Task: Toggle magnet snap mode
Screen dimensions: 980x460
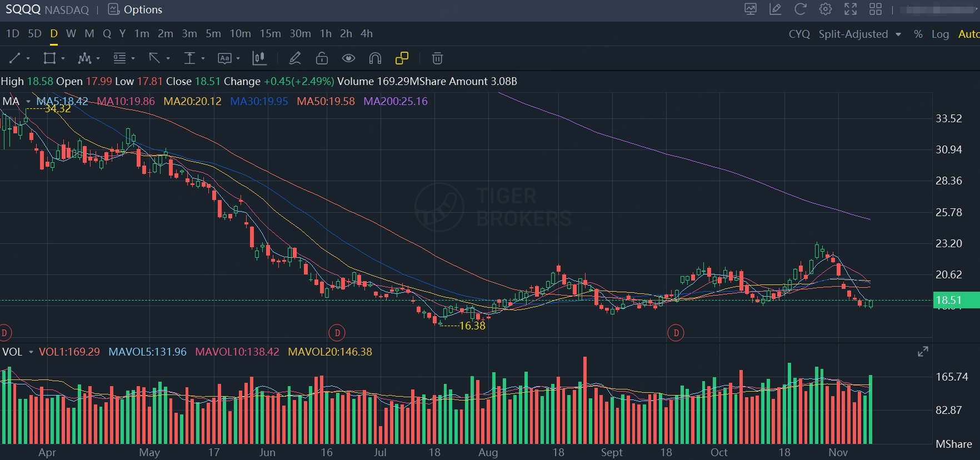Action: [x=375, y=58]
